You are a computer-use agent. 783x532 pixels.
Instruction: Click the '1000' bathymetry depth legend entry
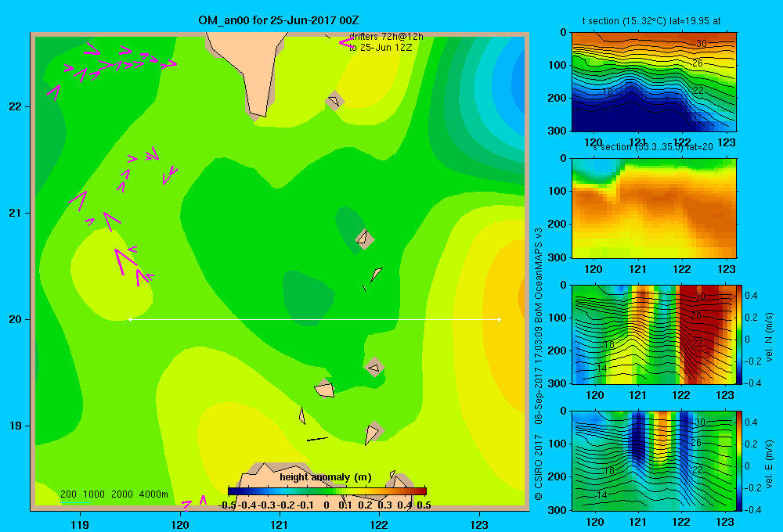point(93,494)
